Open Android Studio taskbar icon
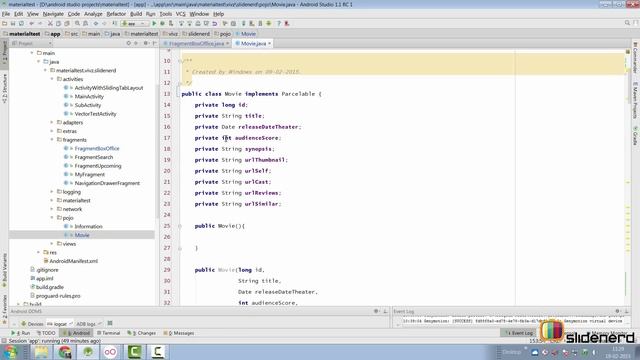 click(88, 352)
